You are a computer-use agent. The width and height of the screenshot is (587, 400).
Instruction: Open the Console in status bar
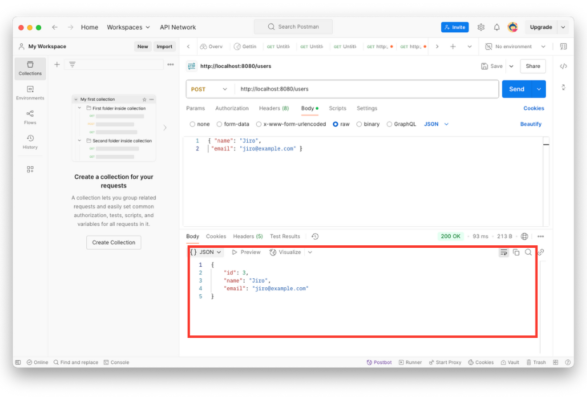(116, 362)
